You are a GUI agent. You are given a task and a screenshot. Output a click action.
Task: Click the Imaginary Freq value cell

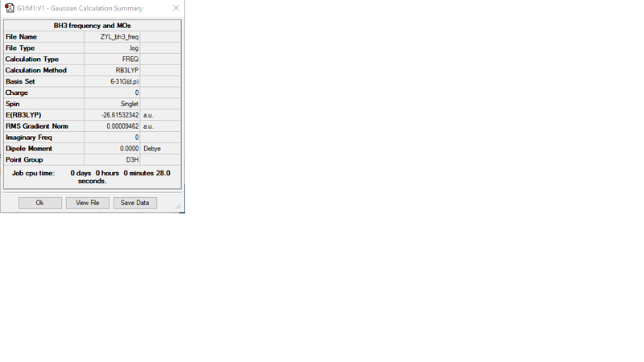coord(112,138)
